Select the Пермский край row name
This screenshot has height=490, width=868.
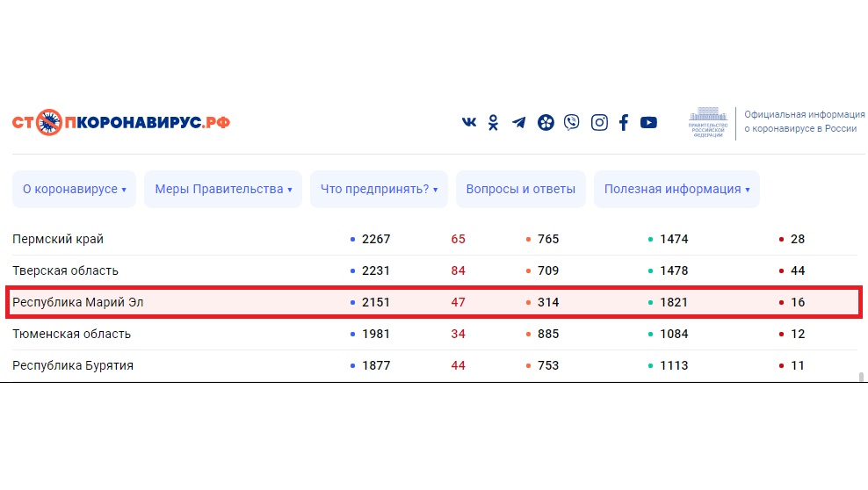(58, 239)
